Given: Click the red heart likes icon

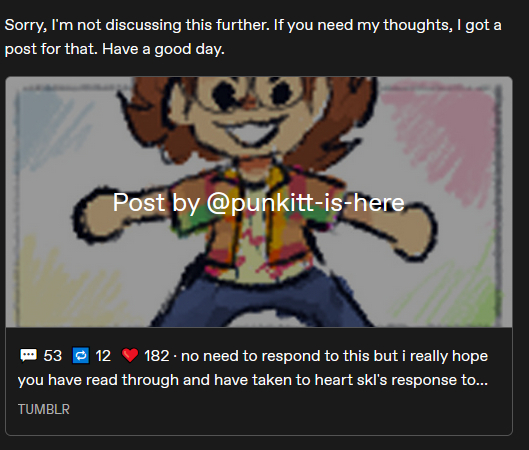Looking at the screenshot, I should pos(130,356).
